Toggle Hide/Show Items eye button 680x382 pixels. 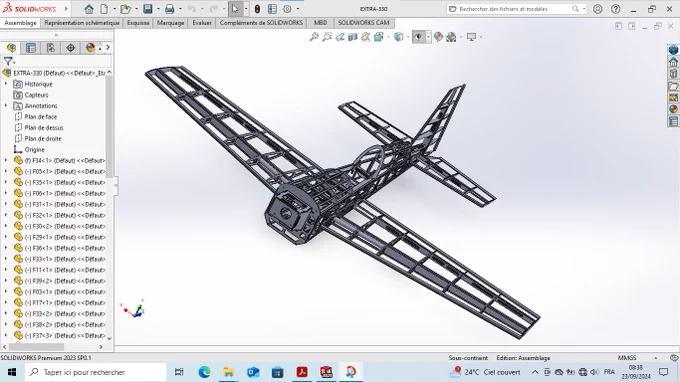click(418, 37)
